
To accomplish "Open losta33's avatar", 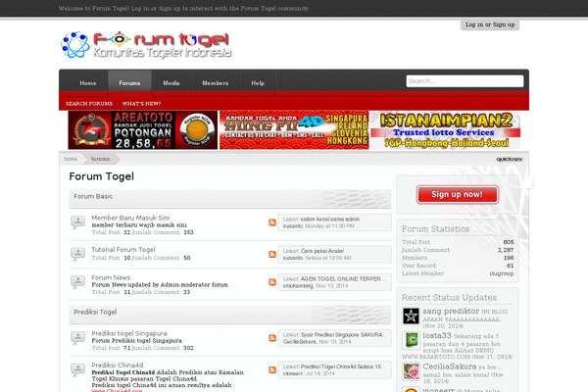I will (x=411, y=340).
